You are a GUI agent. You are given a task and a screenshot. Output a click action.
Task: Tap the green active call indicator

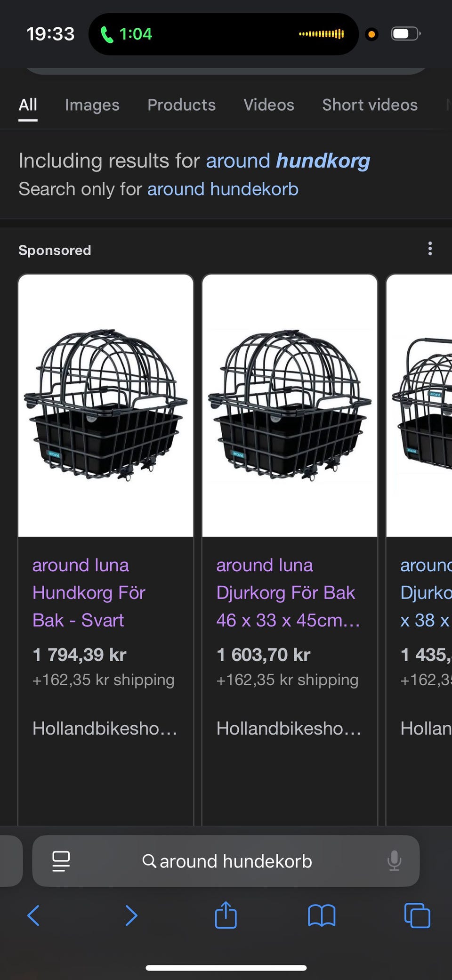pyautogui.click(x=126, y=34)
